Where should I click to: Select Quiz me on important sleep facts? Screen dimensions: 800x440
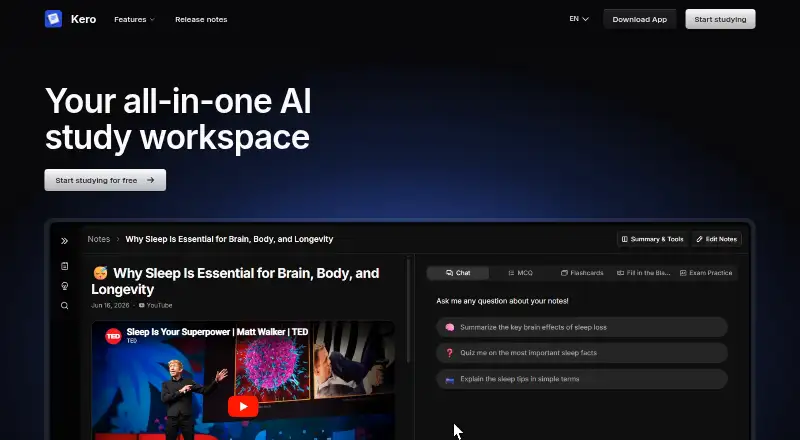582,353
